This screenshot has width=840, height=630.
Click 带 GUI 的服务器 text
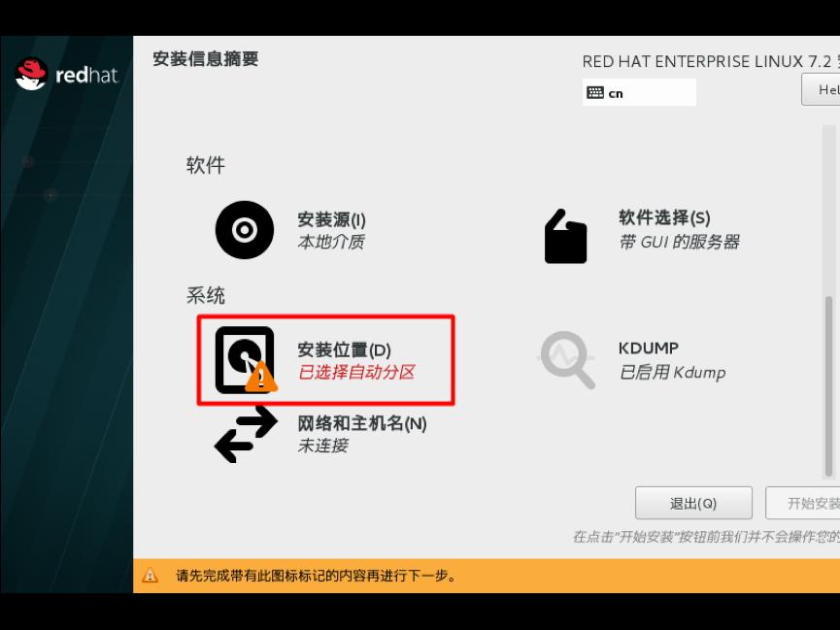pyautogui.click(x=680, y=242)
